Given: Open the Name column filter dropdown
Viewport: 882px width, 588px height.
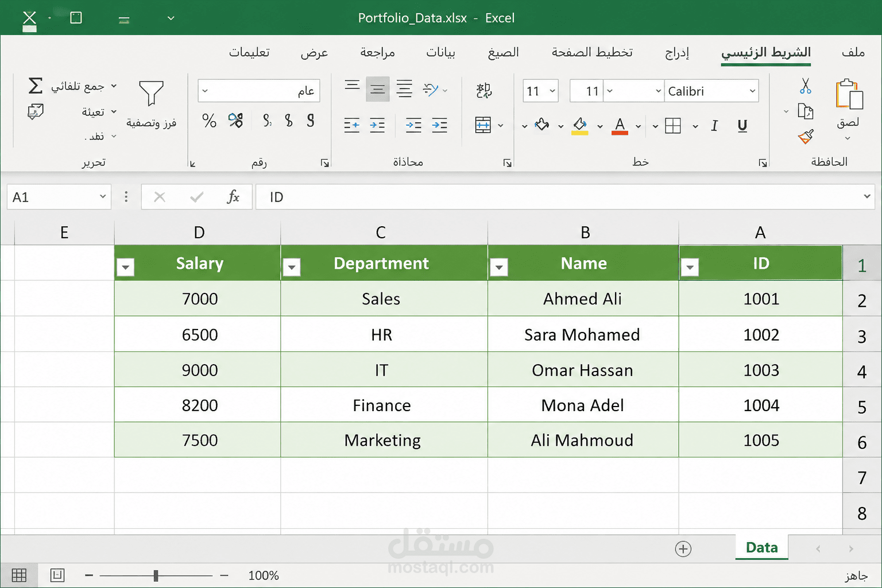Looking at the screenshot, I should pos(499,267).
